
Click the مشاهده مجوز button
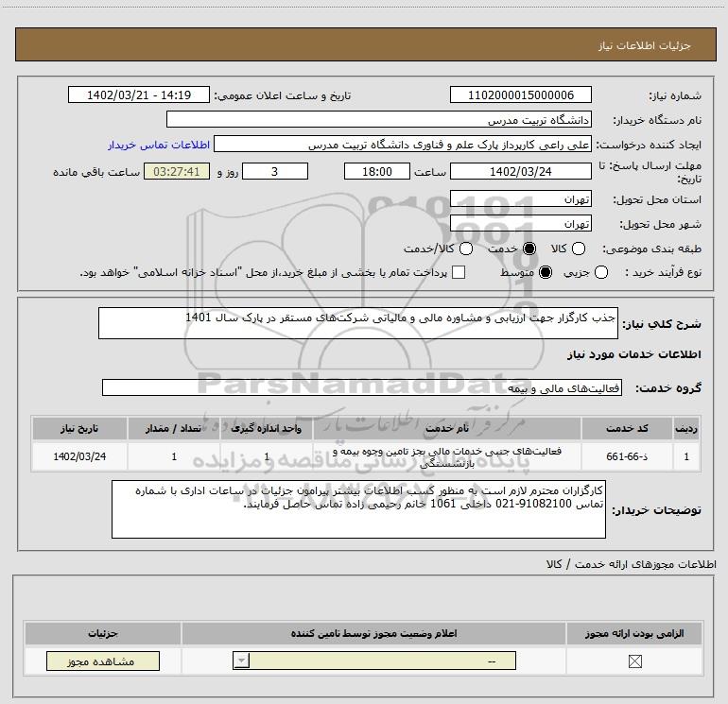(103, 661)
